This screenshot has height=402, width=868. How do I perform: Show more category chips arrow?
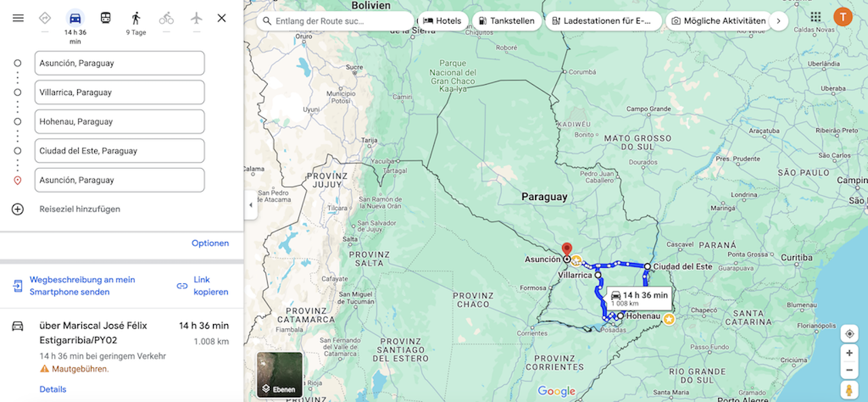(x=778, y=21)
